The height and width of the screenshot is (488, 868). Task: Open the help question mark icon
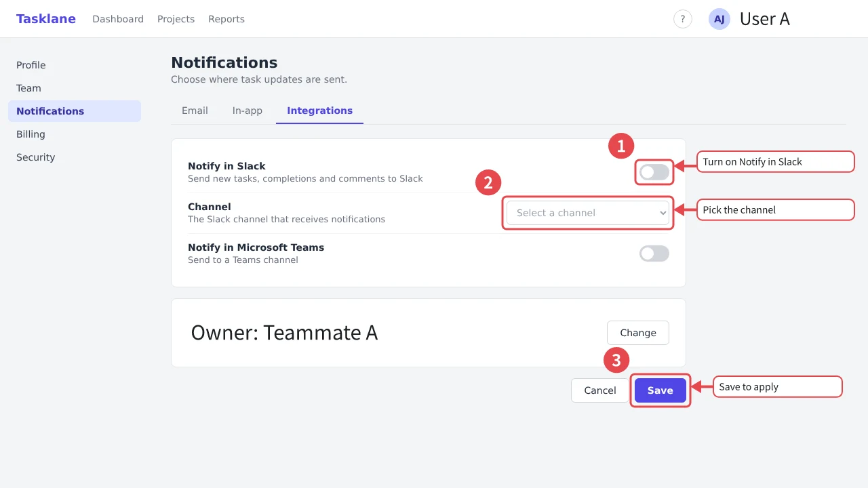(683, 19)
